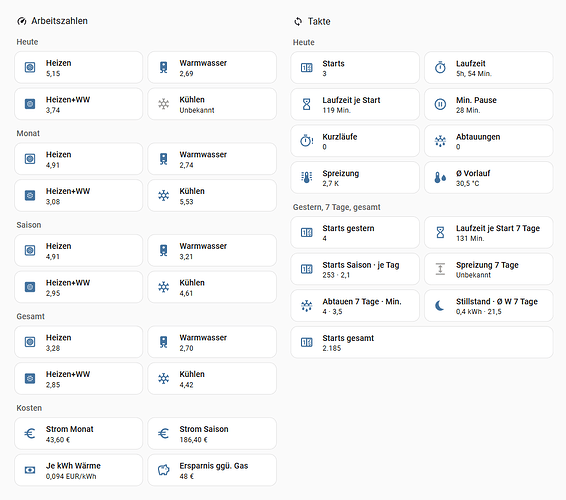The width and height of the screenshot is (566, 500).
Task: Click the Spreizung thermometer icon
Action: click(x=306, y=177)
